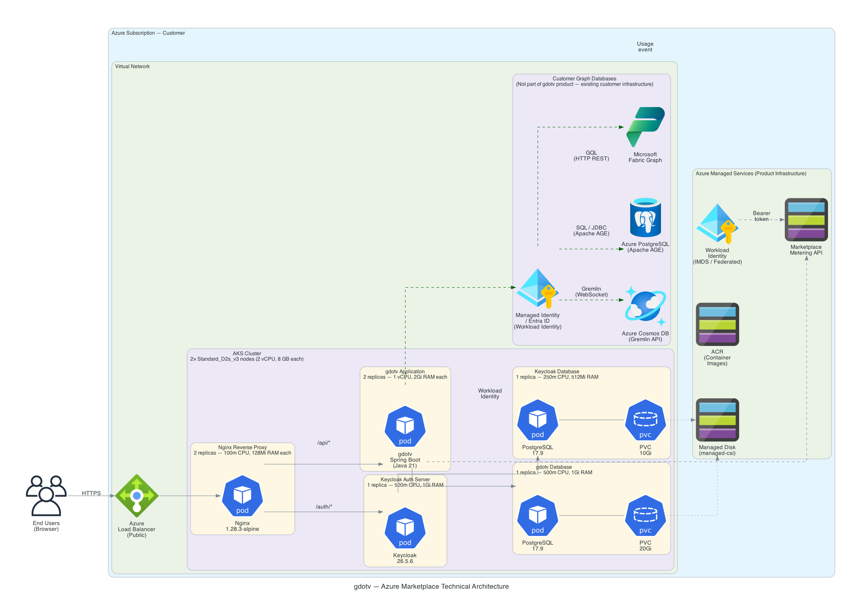This screenshot has height=616, width=863.
Task: Click the Nginx pod icon
Action: point(242,496)
